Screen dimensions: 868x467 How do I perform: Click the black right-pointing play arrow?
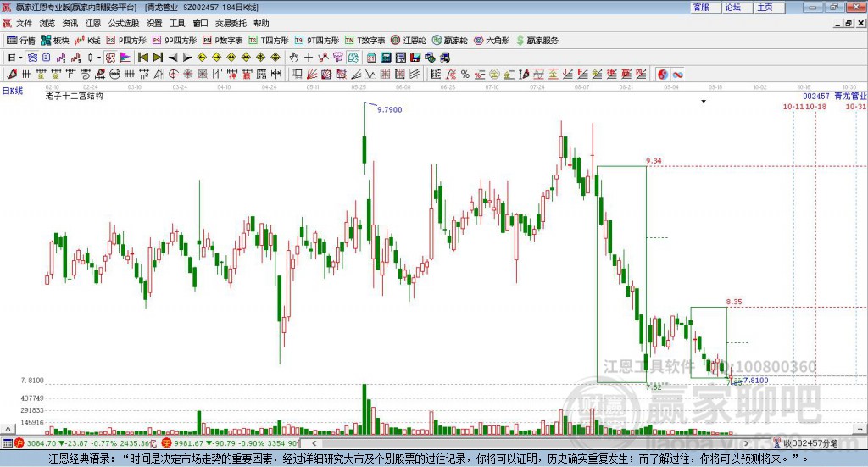coord(187,58)
